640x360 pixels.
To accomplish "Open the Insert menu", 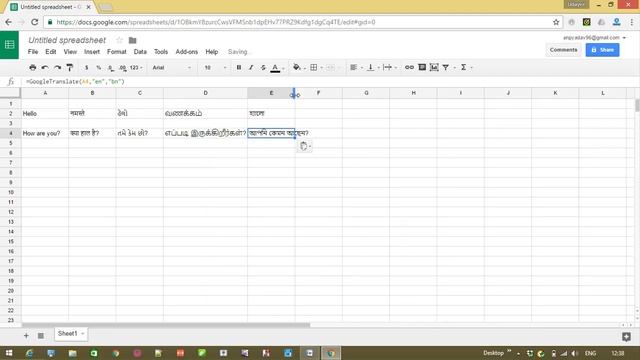I will [x=92, y=52].
